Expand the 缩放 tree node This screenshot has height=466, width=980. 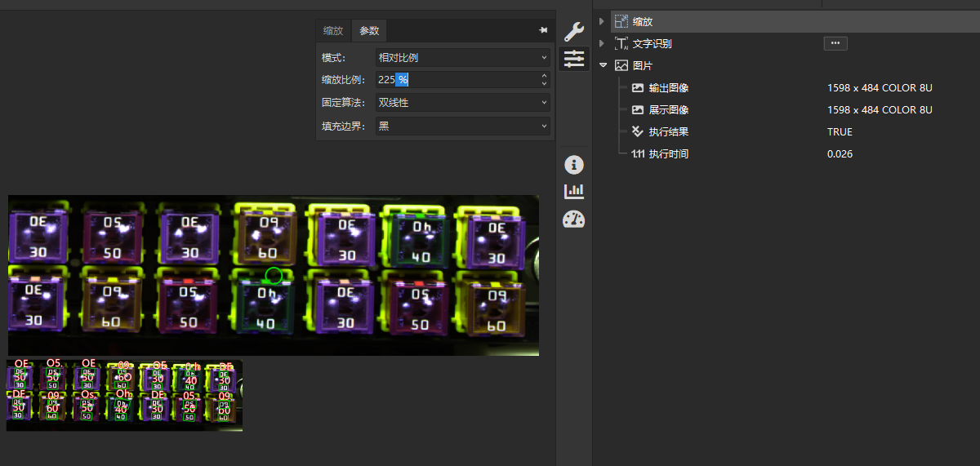[x=602, y=21]
